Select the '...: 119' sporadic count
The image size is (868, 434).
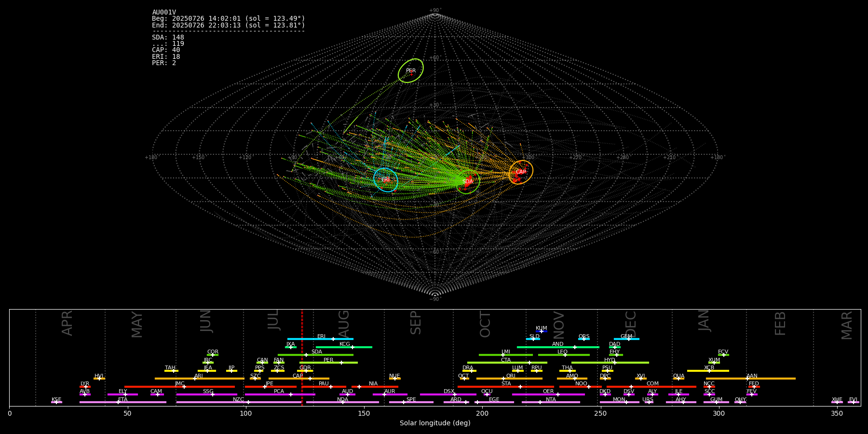point(168,44)
